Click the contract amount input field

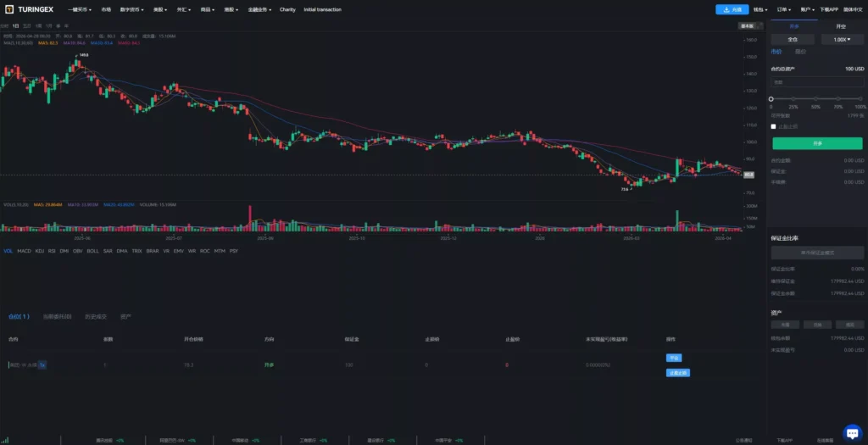(817, 82)
